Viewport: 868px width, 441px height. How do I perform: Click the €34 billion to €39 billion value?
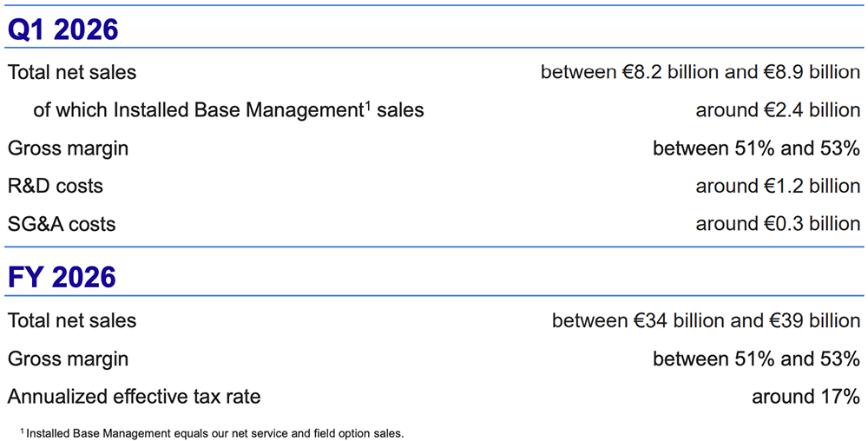[706, 321]
